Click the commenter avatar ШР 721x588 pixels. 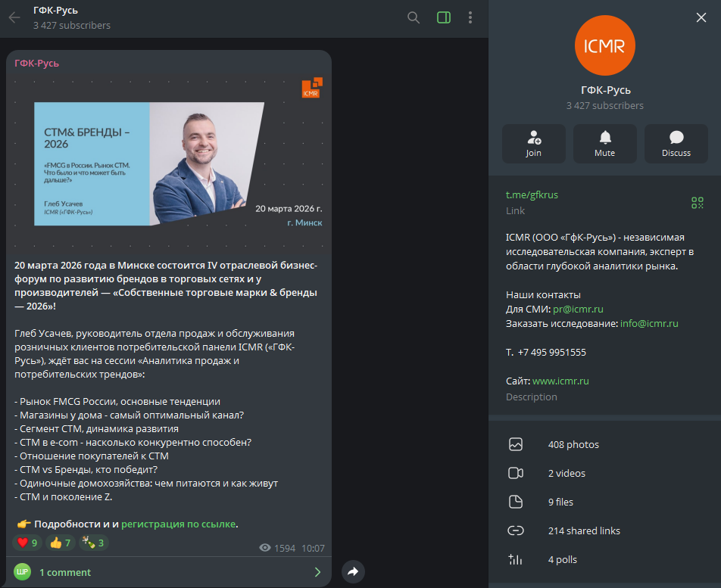click(x=22, y=572)
